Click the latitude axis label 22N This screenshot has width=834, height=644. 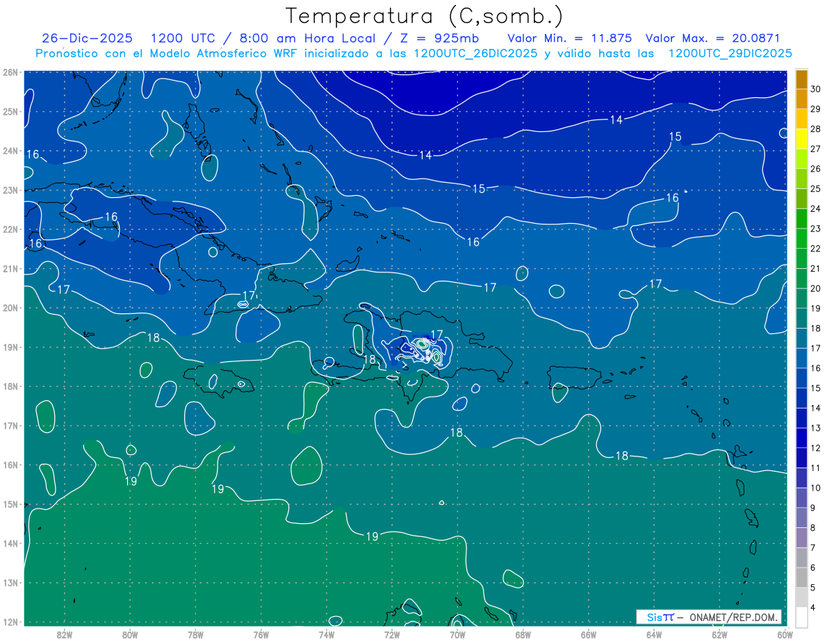pos(10,229)
